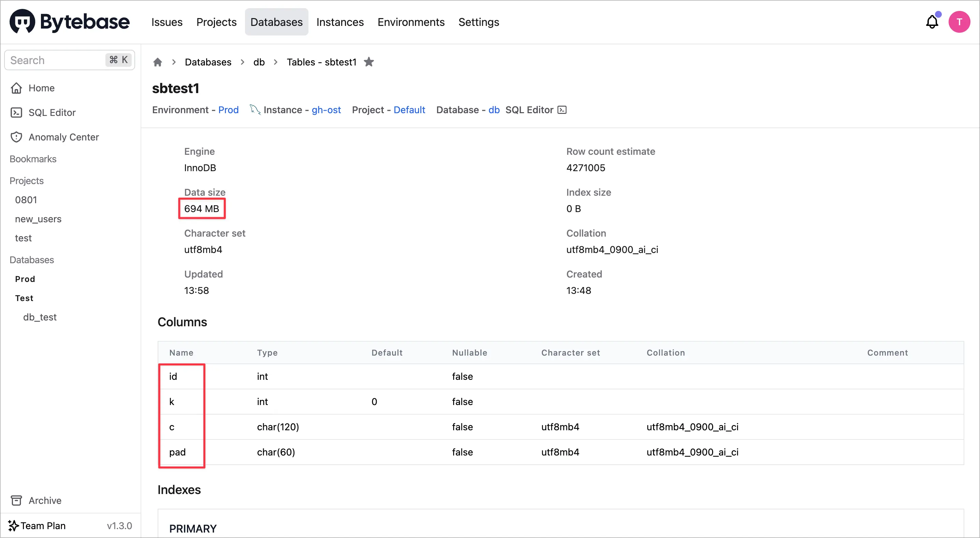Open the Environments tab

tap(411, 22)
